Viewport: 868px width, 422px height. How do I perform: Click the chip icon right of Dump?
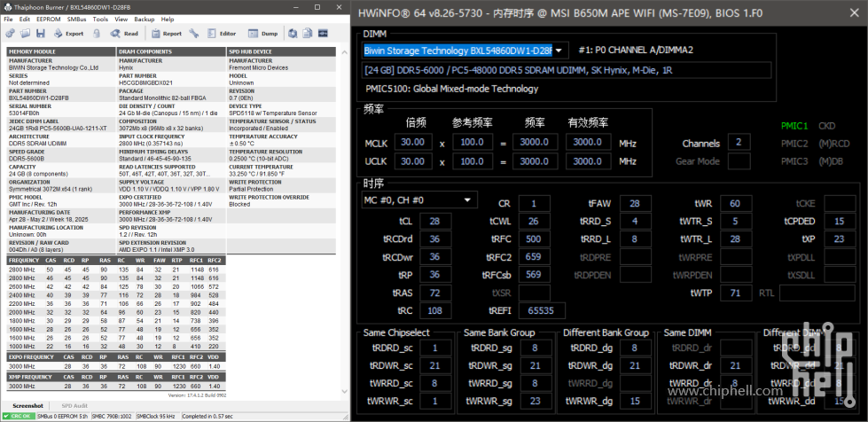(293, 33)
